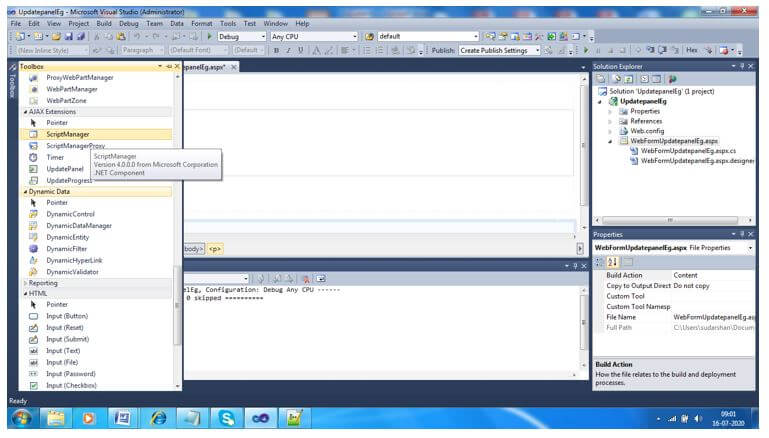Select the body tag breadcrumb
The height and width of the screenshot is (438, 769).
(x=194, y=249)
